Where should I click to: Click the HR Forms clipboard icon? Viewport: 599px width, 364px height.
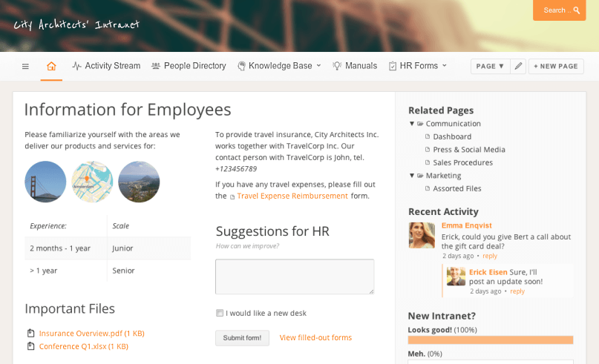point(393,66)
